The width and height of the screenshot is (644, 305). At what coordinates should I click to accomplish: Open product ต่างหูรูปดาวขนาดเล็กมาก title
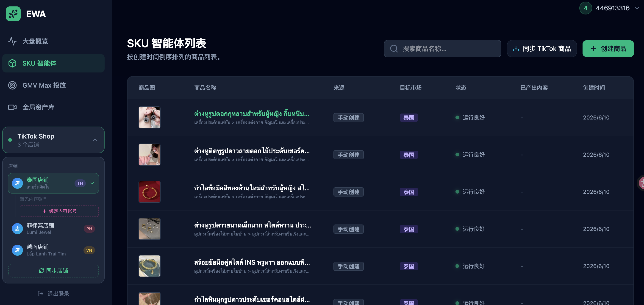coord(253,225)
